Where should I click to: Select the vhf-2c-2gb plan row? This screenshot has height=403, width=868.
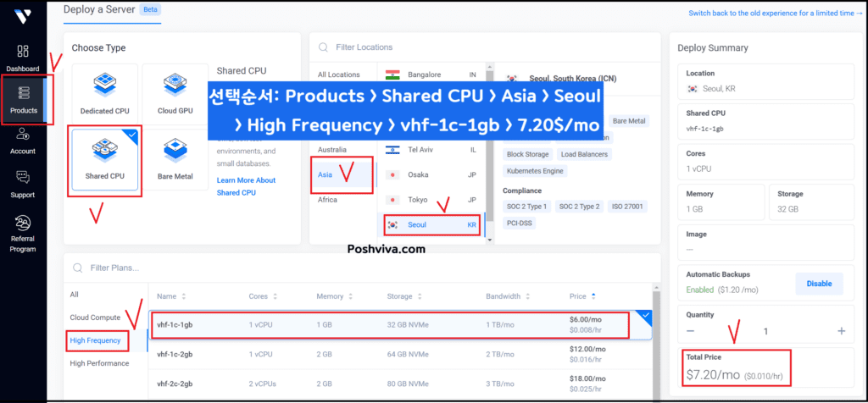(400, 384)
